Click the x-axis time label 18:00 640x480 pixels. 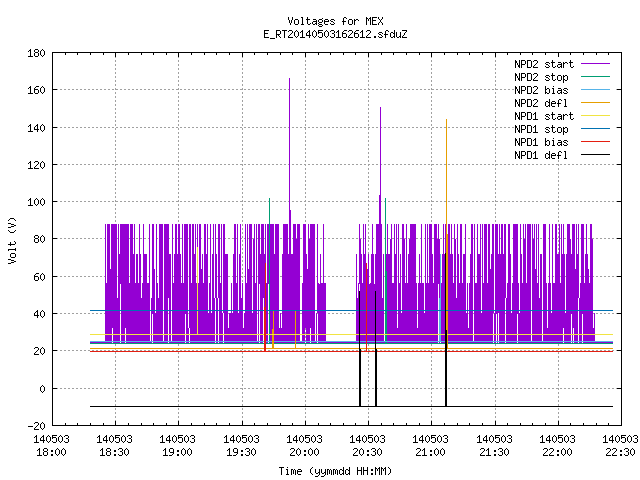tap(51, 452)
